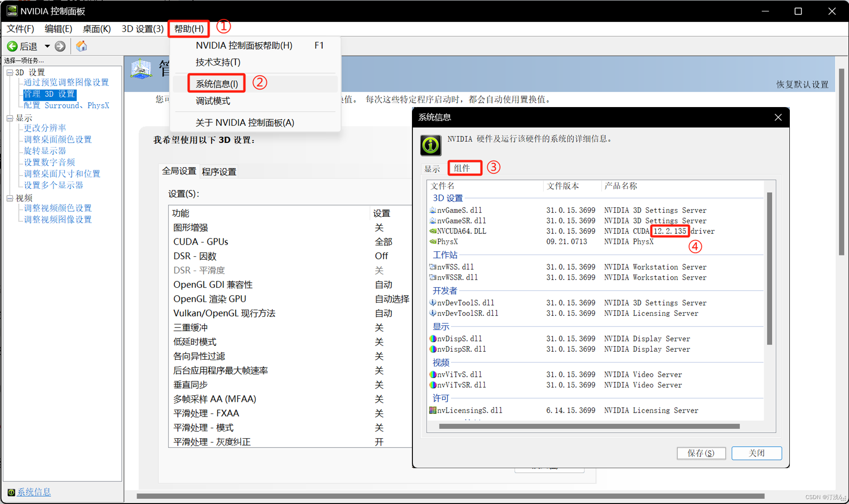Select 调整视频图像设置 tree item
This screenshot has height=504, width=849.
pyautogui.click(x=57, y=220)
